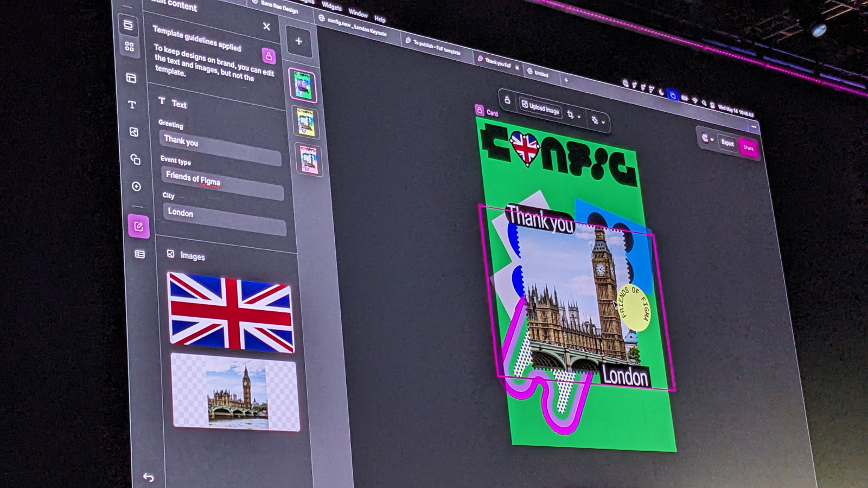Select the crop tool in the image toolbar
The height and width of the screenshot is (488, 868).
pos(570,114)
